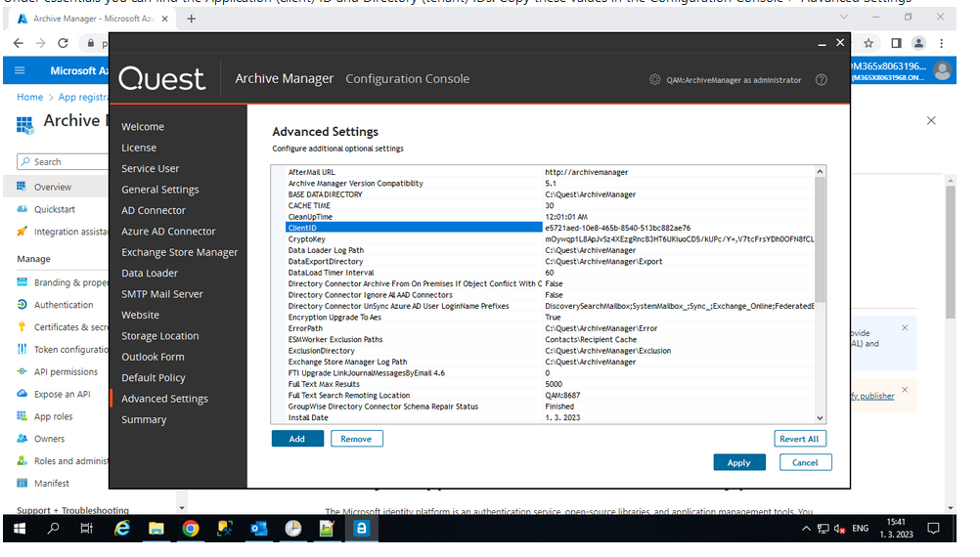980x557 pixels.
Task: Go to Website settings
Action: pos(140,316)
